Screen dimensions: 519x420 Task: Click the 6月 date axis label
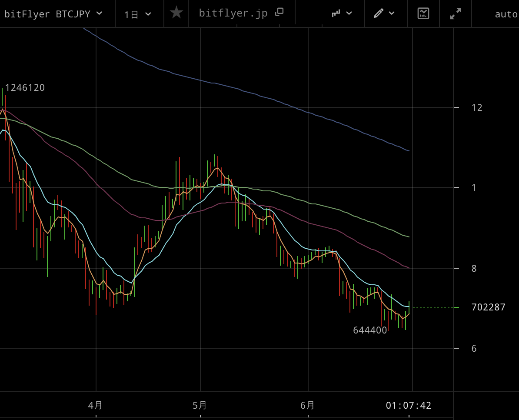307,405
